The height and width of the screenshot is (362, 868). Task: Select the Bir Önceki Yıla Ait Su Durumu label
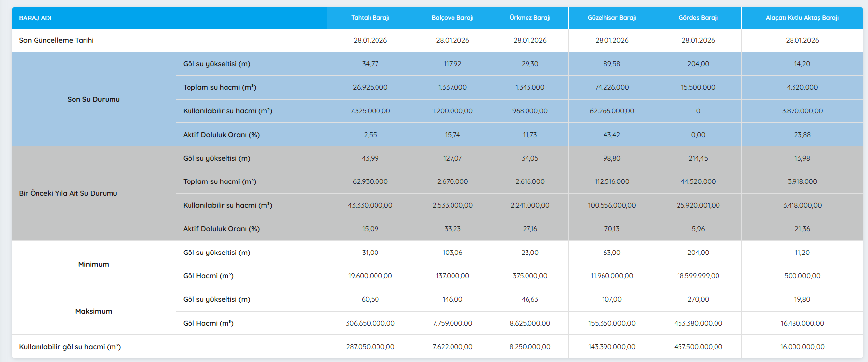(68, 193)
